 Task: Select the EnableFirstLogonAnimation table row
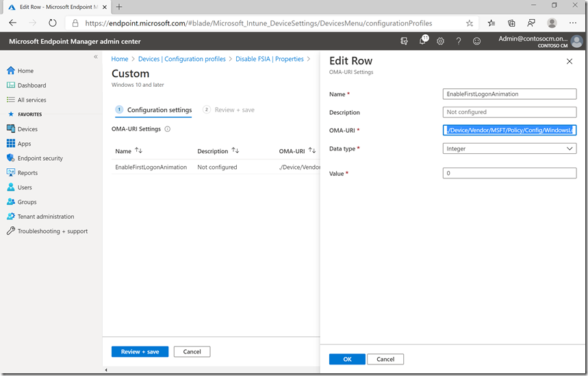(x=151, y=167)
